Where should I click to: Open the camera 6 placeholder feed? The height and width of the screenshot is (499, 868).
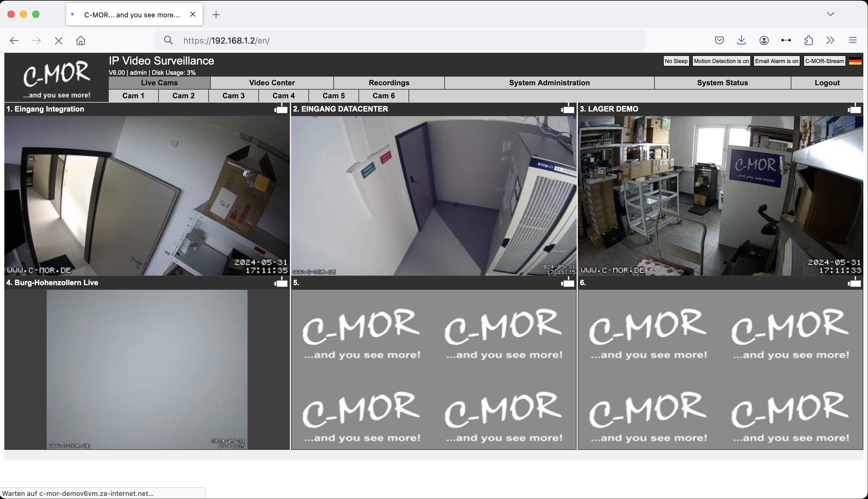[720, 370]
